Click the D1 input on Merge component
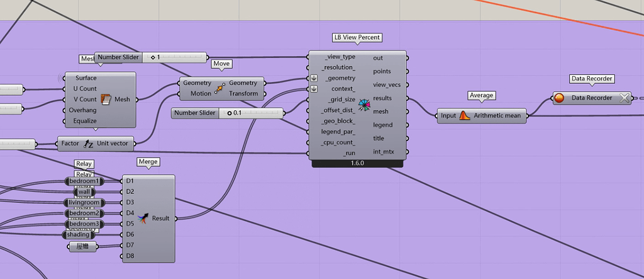The height and width of the screenshot is (279, 644). [x=130, y=181]
